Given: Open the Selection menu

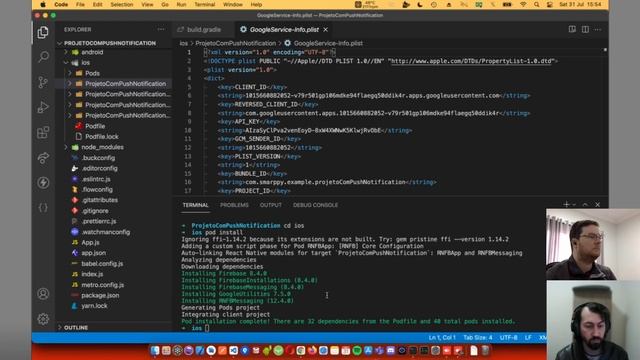Looking at the screenshot, I should pyautogui.click(x=122, y=4).
